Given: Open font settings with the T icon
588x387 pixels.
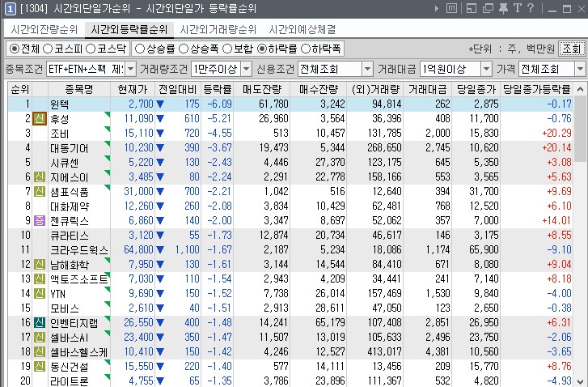Looking at the screenshot, I should click(518, 8).
